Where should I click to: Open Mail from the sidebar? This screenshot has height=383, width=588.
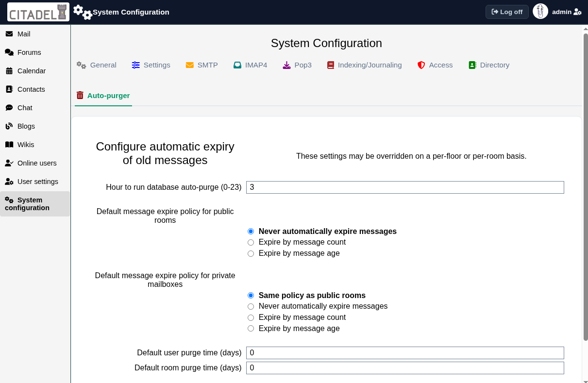(35, 34)
